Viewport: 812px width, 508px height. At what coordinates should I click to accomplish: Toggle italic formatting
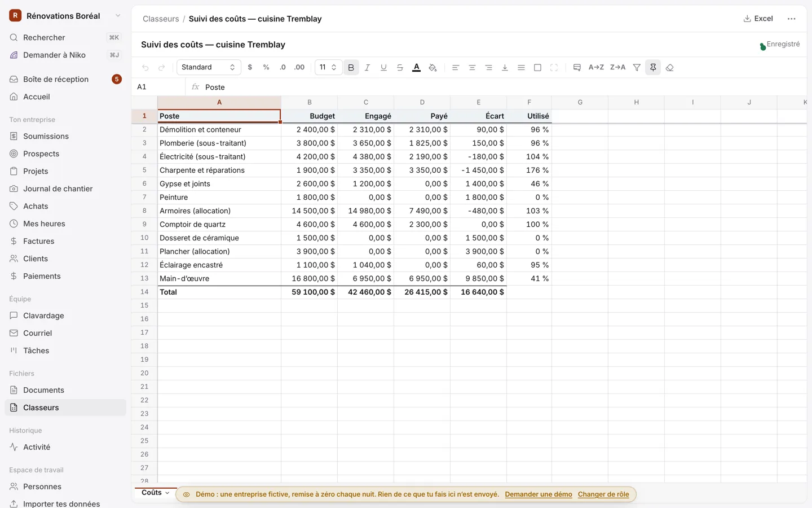[367, 68]
